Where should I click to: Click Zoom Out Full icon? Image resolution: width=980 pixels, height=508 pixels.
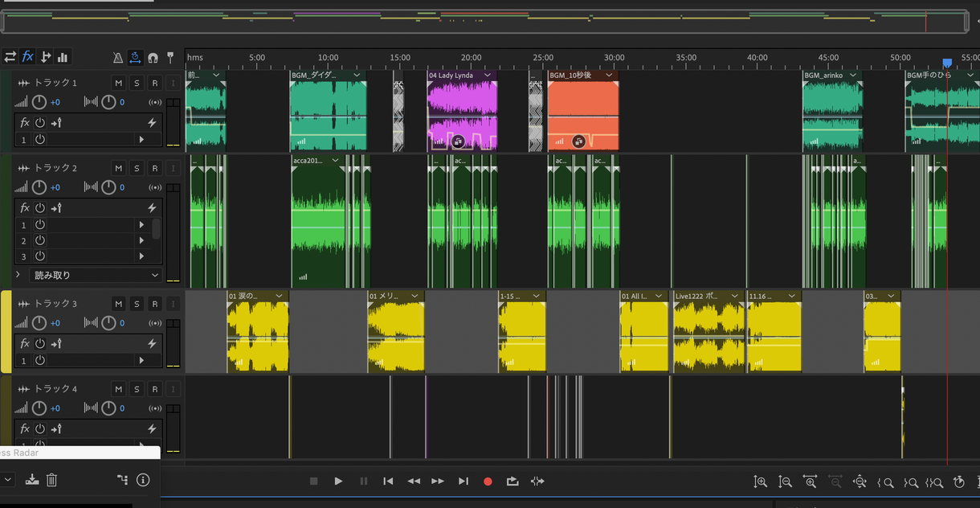[860, 481]
